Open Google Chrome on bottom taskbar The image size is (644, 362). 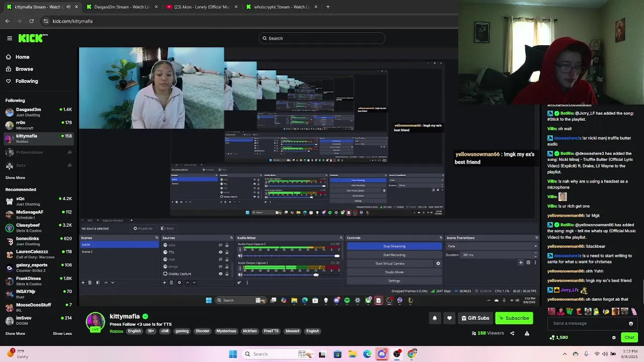pos(412,354)
